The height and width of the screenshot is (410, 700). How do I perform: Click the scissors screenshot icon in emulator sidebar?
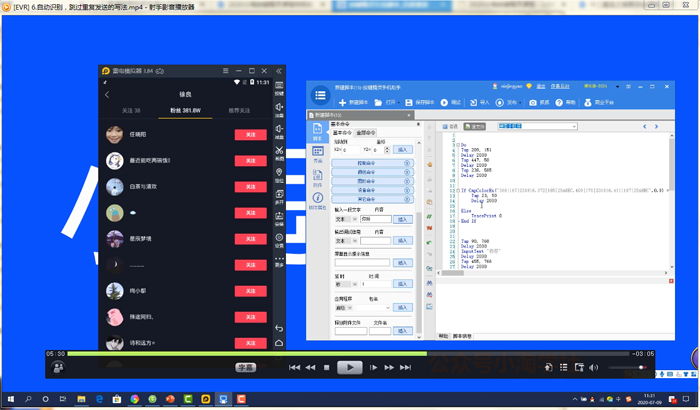click(279, 150)
